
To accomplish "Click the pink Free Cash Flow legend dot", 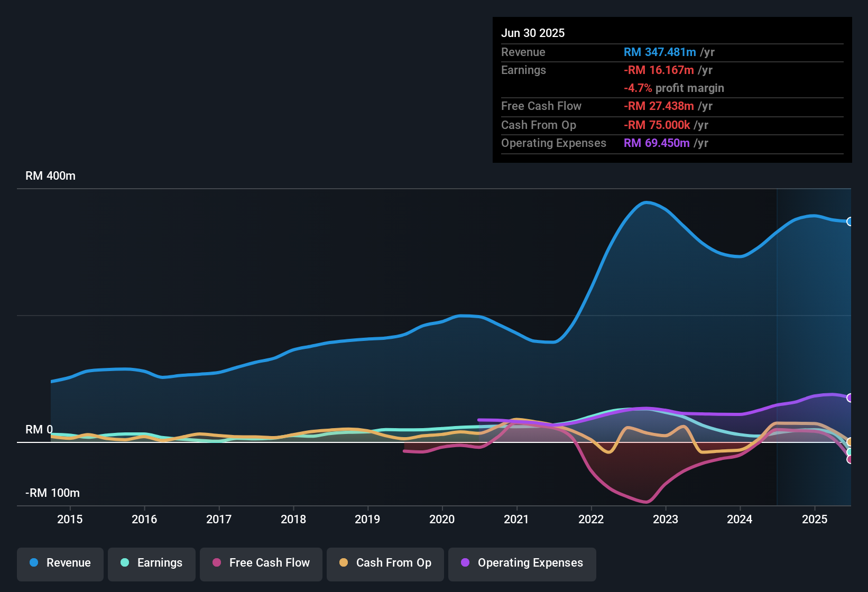I will 216,564.
